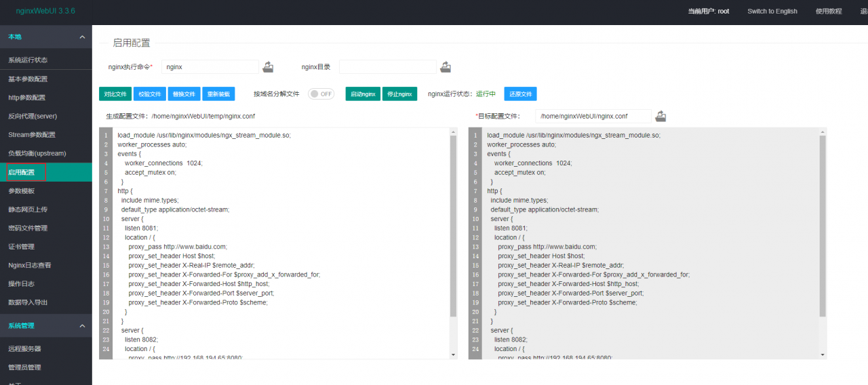The image size is (868, 385).
Task: Click 'accept_mutex on;' line in right editor
Action: 519,173
